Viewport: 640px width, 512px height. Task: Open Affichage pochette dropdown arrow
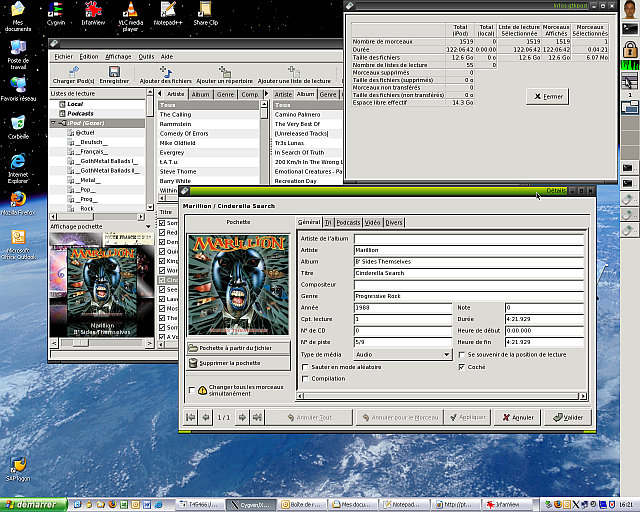(x=148, y=227)
